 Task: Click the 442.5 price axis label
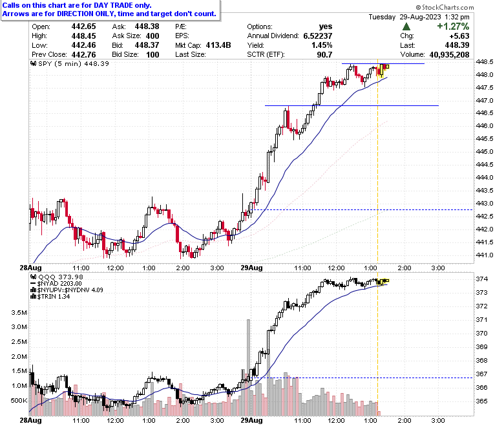tap(485, 217)
